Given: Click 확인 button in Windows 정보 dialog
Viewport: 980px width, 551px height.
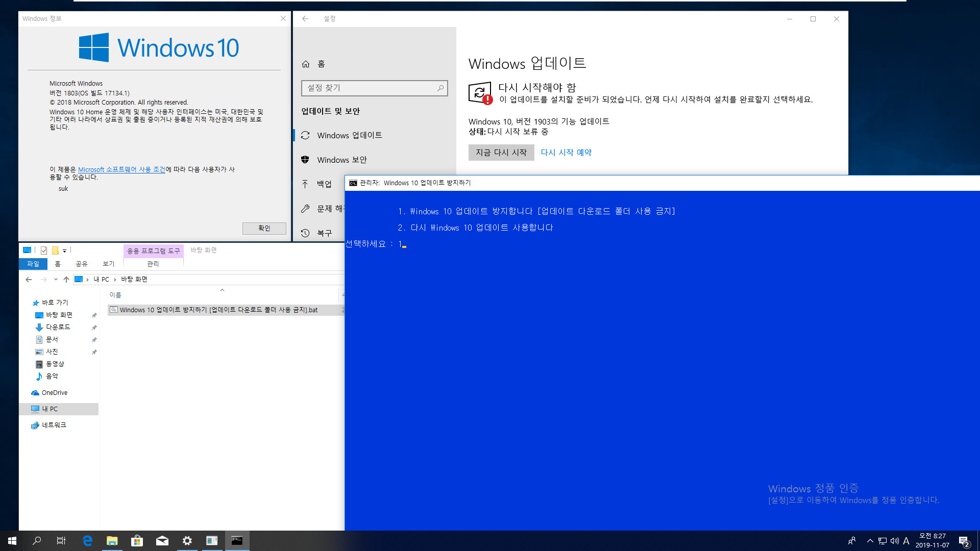Looking at the screenshot, I should (264, 228).
